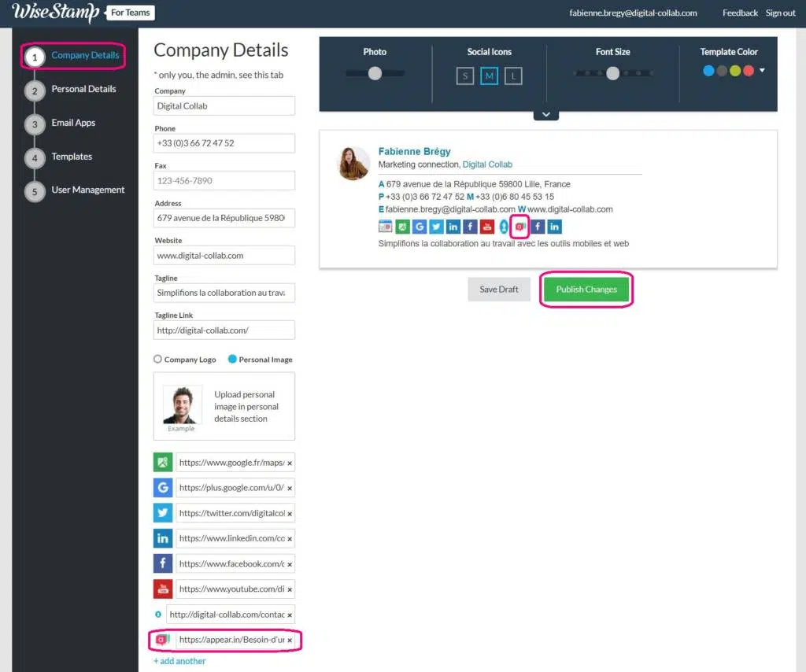The height and width of the screenshot is (672, 806).
Task: Open the Company Details step
Action: [x=73, y=56]
